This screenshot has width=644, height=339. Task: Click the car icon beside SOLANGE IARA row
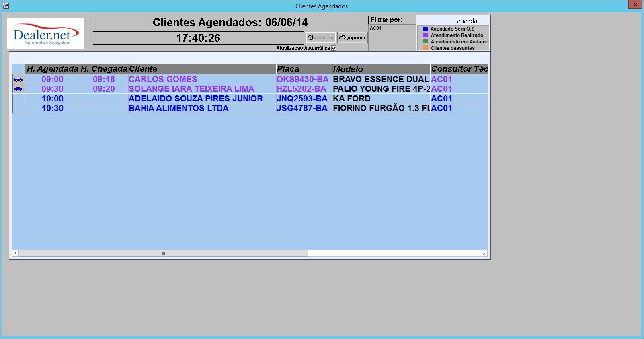[x=18, y=89]
